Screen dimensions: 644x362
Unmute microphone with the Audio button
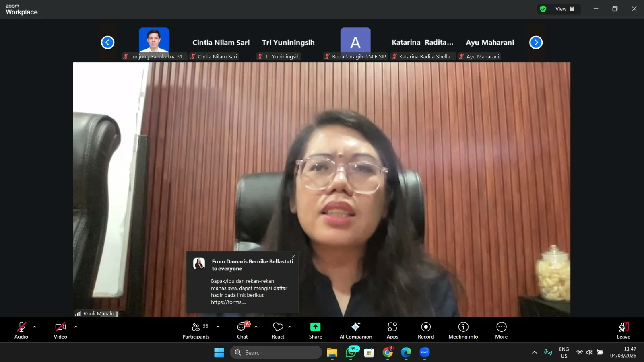coord(21,330)
